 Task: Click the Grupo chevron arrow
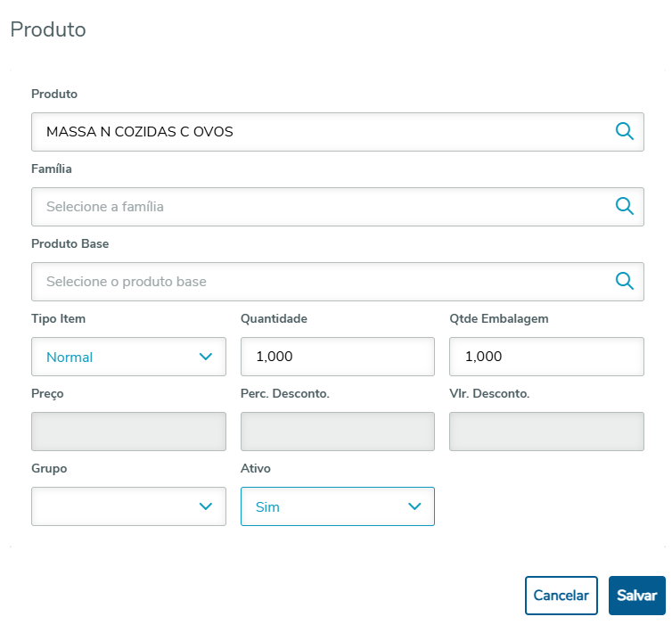pos(206,506)
